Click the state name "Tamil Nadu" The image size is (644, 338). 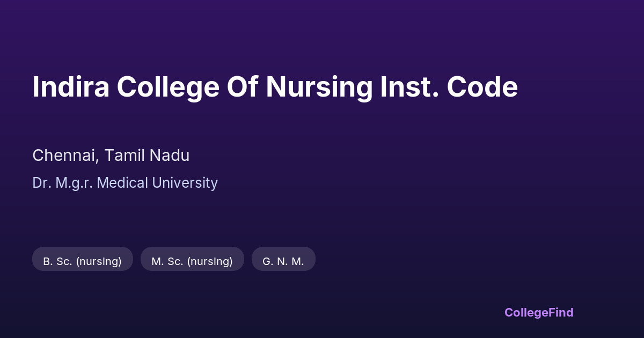point(147,156)
